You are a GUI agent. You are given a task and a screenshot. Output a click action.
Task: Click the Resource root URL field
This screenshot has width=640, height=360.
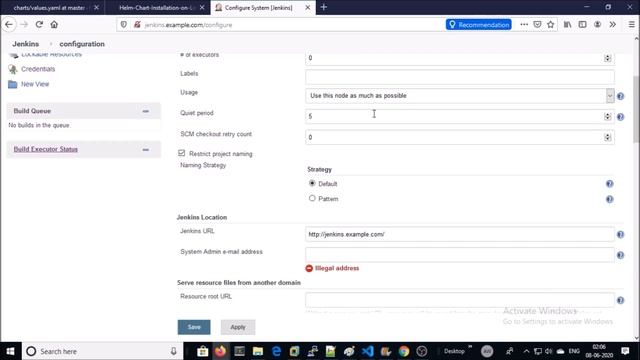(x=460, y=300)
